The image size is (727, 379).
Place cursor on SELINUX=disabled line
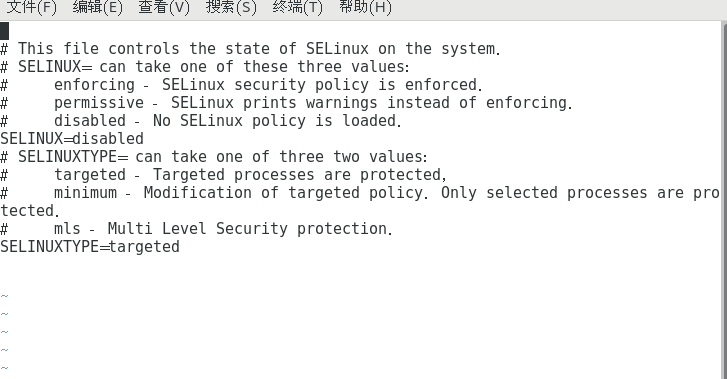point(72,139)
